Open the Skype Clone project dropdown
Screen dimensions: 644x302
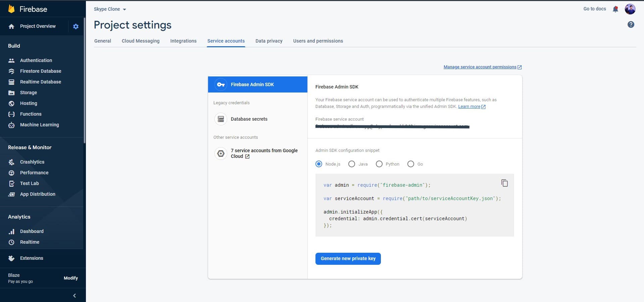coord(110,9)
